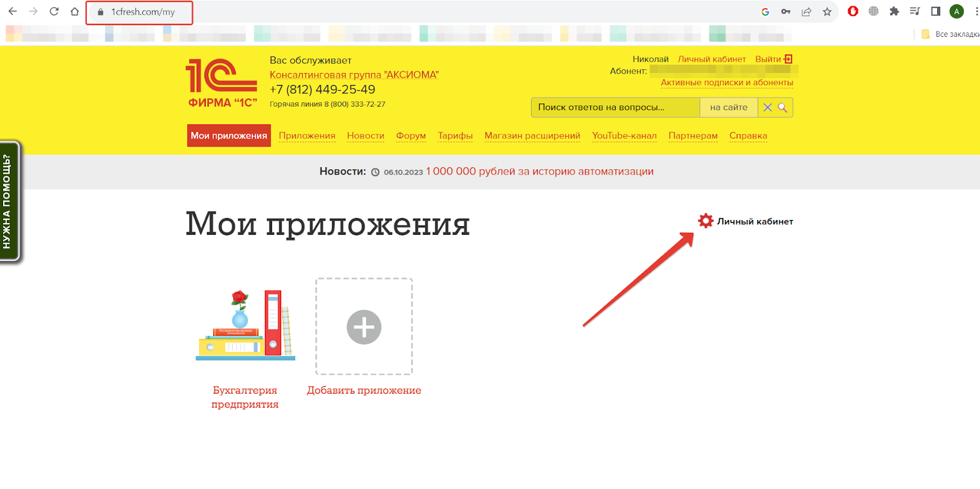Toggle the browser side panel icon
This screenshot has height=489, width=980.
tap(936, 11)
